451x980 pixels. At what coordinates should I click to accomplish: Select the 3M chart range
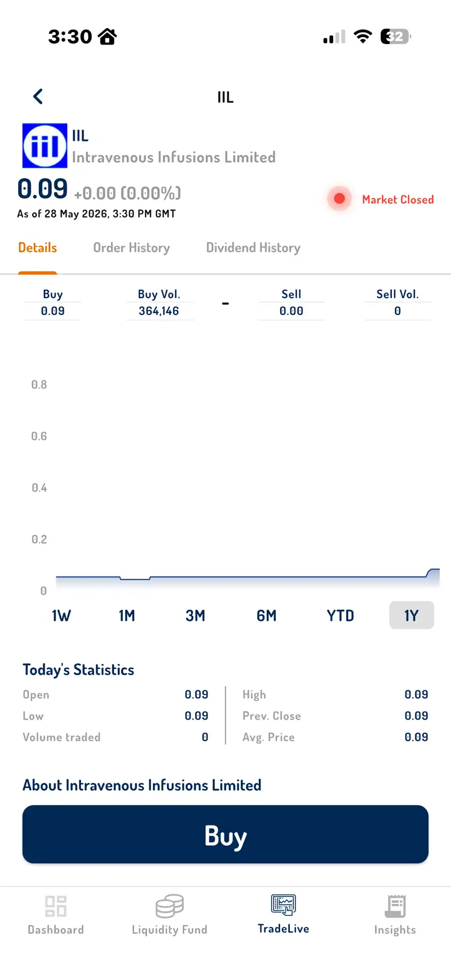click(195, 615)
